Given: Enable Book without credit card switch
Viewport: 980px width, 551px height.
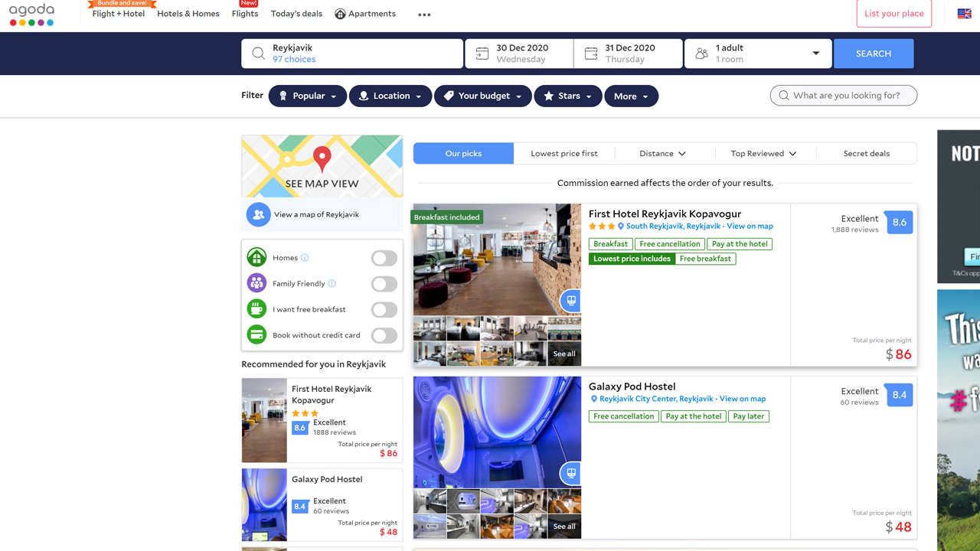Looking at the screenshot, I should tap(384, 335).
